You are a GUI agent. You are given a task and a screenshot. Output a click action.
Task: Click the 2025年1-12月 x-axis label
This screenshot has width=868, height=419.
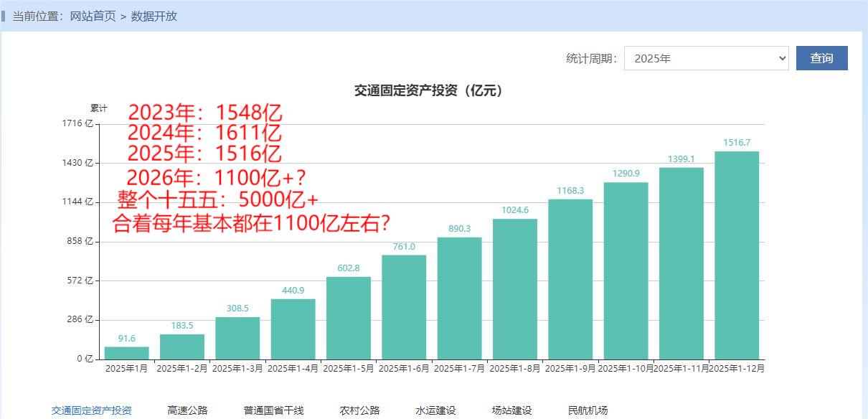click(737, 369)
